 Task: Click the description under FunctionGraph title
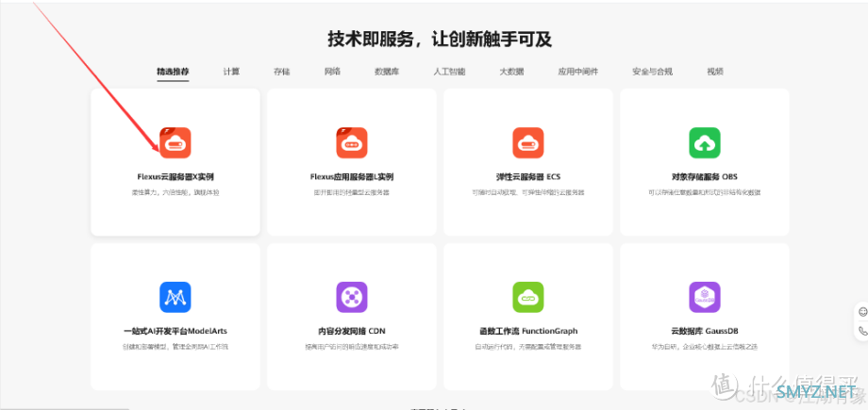pos(528,347)
